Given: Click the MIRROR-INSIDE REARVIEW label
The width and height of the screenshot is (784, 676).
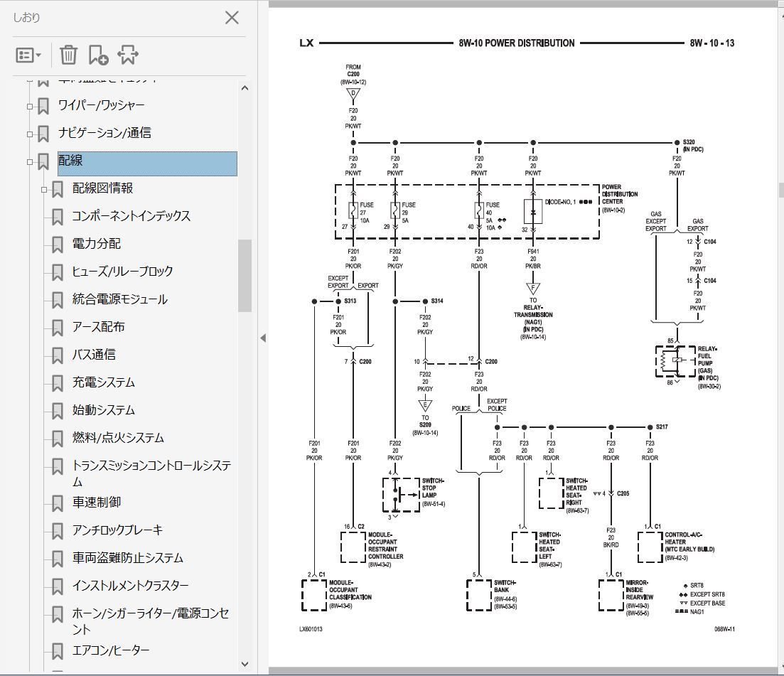Looking at the screenshot, I should (x=639, y=590).
